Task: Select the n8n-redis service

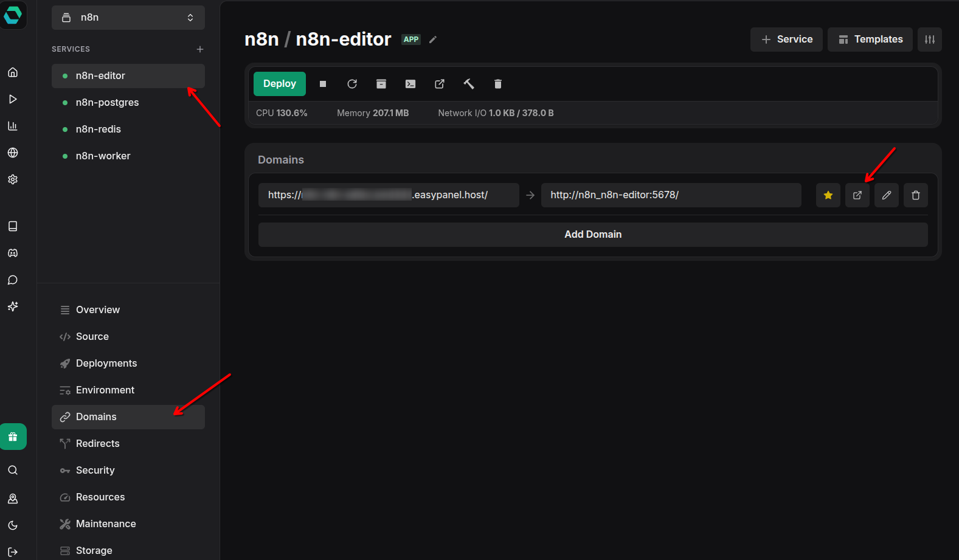Action: (128, 130)
